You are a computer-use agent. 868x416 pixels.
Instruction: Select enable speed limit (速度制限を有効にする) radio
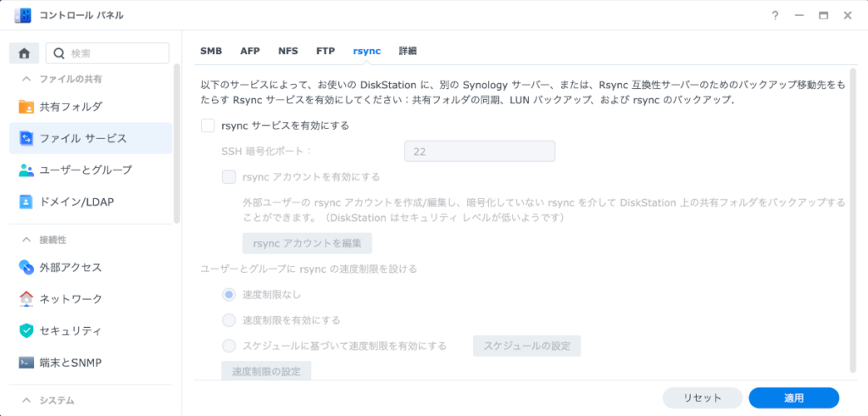pos(229,320)
